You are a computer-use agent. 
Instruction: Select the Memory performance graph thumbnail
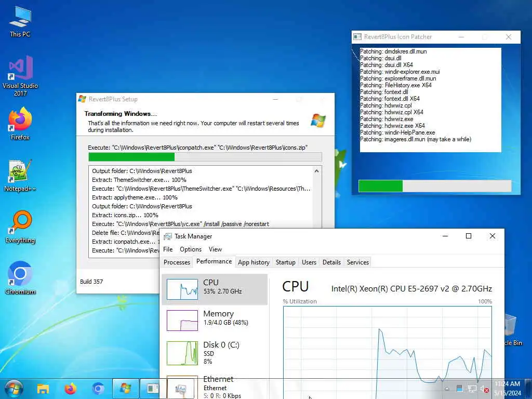(x=182, y=320)
